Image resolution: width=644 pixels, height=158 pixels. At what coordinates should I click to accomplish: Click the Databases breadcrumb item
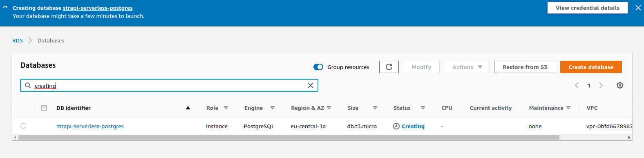tap(51, 40)
